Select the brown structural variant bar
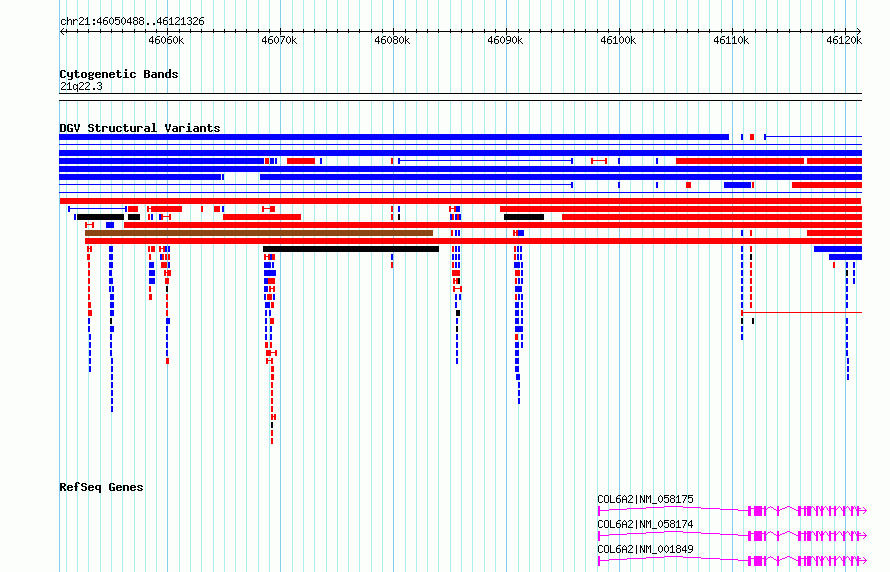 coord(259,233)
